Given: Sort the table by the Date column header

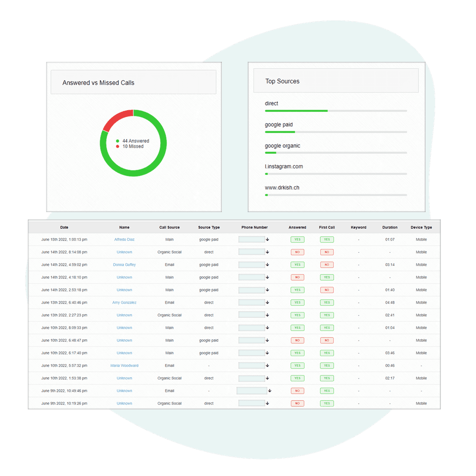Looking at the screenshot, I should pyautogui.click(x=64, y=227).
